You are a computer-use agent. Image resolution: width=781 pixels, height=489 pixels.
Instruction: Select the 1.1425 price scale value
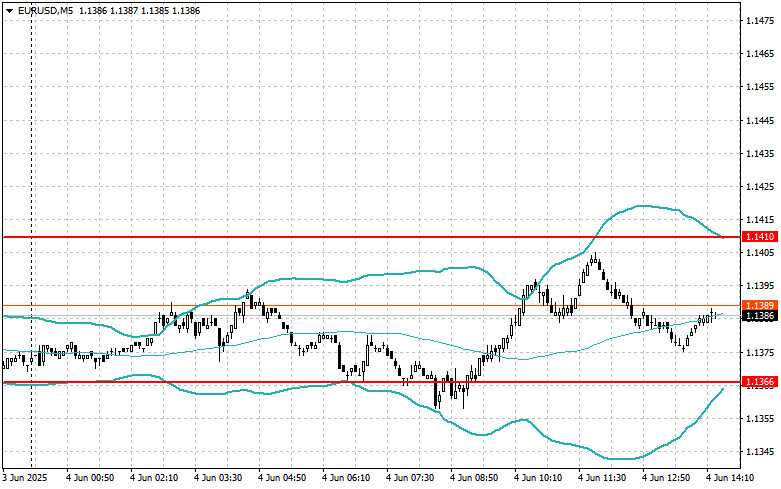pos(760,187)
